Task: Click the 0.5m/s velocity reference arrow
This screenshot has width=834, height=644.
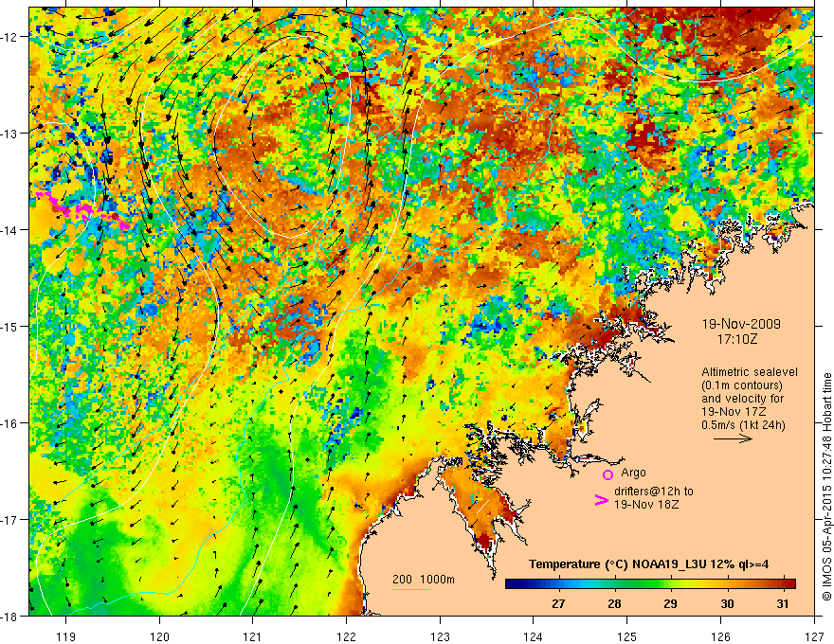Action: [x=733, y=438]
